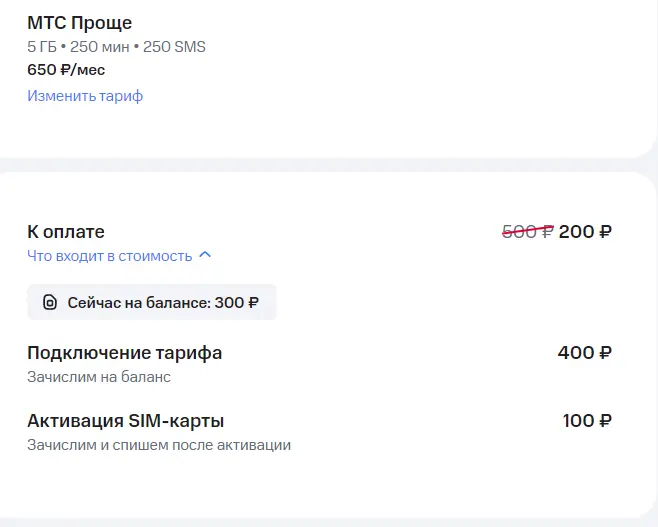The height and width of the screenshot is (527, 658).
Task: Click the 'Зачислим на баланс' note
Action: pos(99,377)
